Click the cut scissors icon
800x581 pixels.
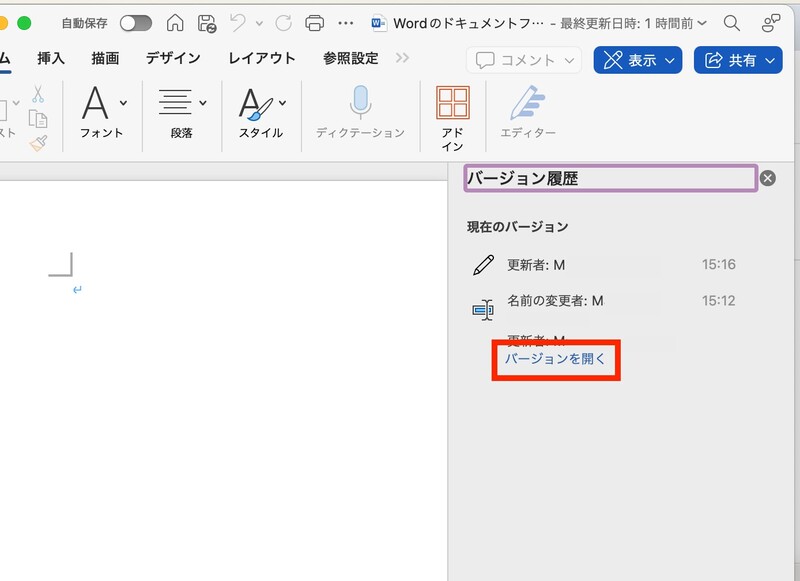click(38, 94)
